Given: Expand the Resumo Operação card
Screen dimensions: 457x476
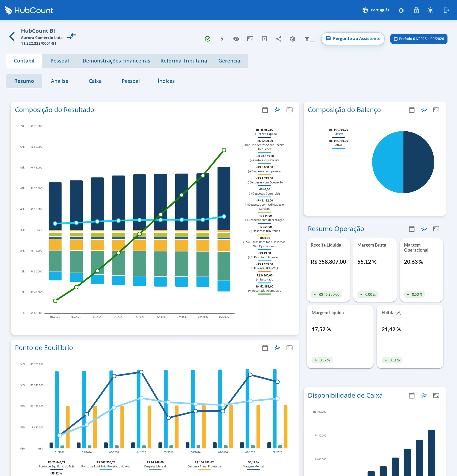Looking at the screenshot, I should point(436,229).
